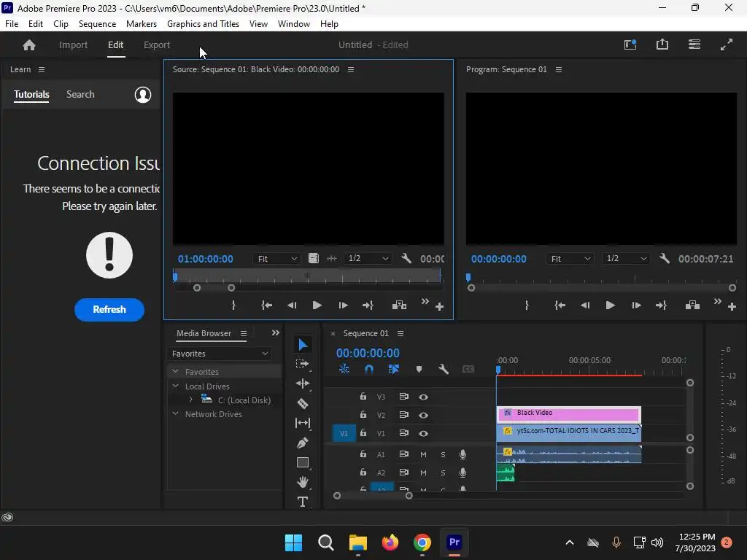Screen dimensions: 747x560
Task: Click the Source monitor scrubber bar
Action: [308, 276]
